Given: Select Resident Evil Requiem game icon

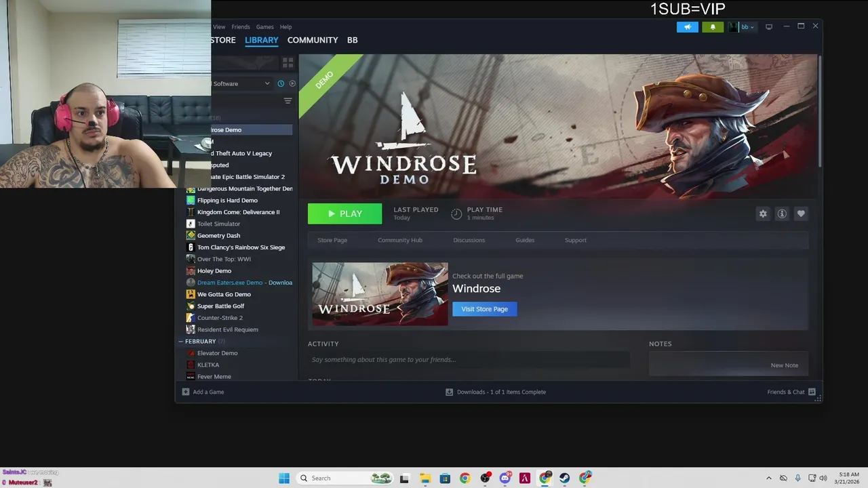Looking at the screenshot, I should point(191,329).
